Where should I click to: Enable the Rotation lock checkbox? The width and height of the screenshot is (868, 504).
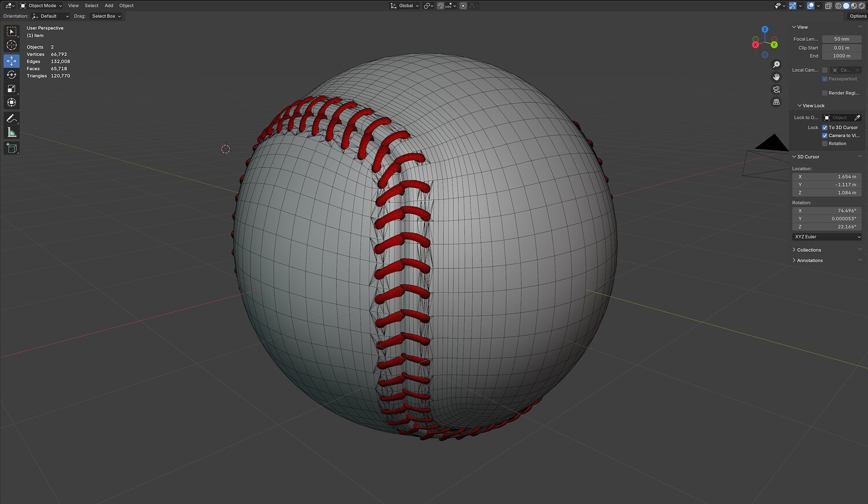[825, 144]
